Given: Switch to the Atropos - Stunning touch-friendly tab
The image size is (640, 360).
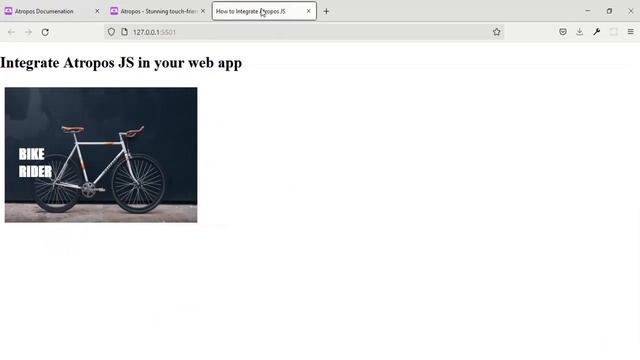Looking at the screenshot, I should click(x=158, y=11).
